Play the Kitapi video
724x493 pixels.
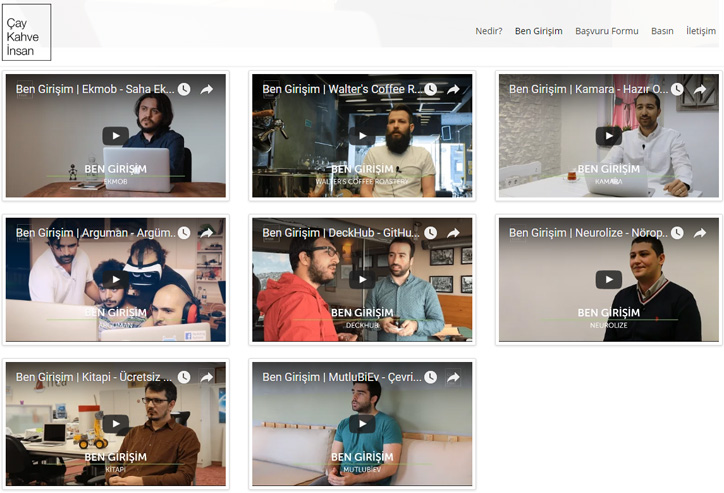(x=115, y=423)
